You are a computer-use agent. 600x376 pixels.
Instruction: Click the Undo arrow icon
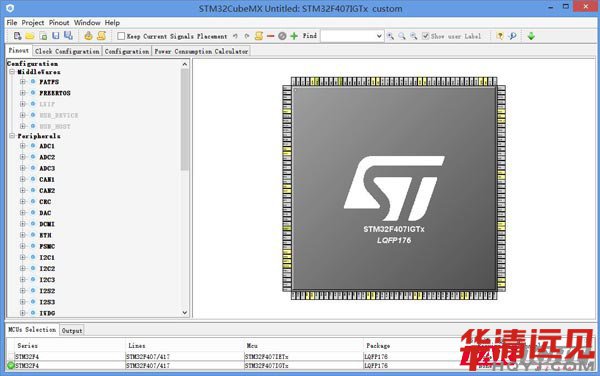[235, 36]
